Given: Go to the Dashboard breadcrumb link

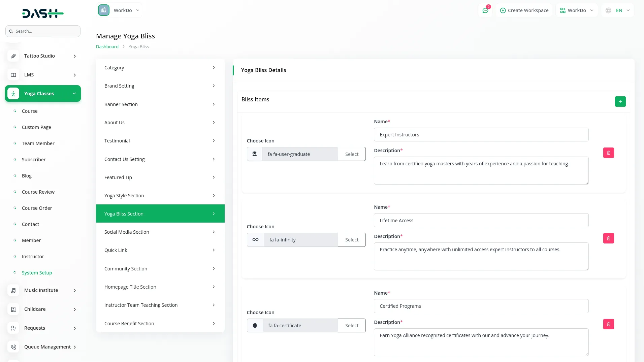Looking at the screenshot, I should coord(107,47).
